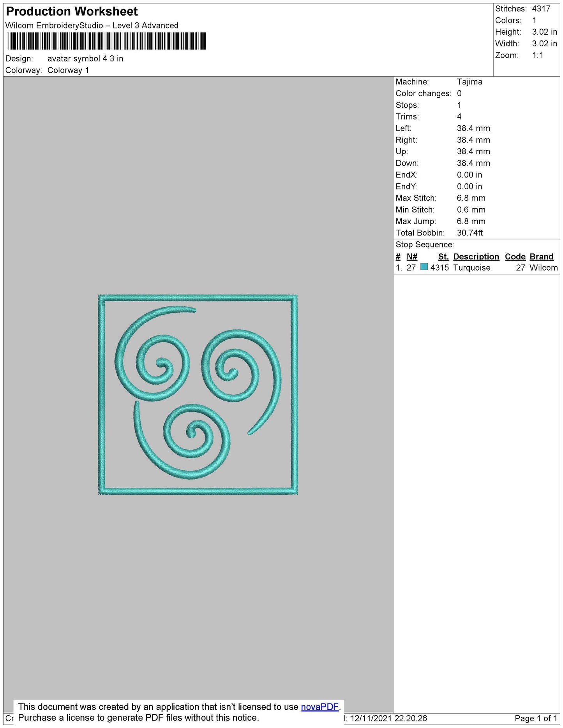Screen dimensions: 563x728
Task: Click the 'Description' column header
Action: pyautogui.click(x=476, y=257)
